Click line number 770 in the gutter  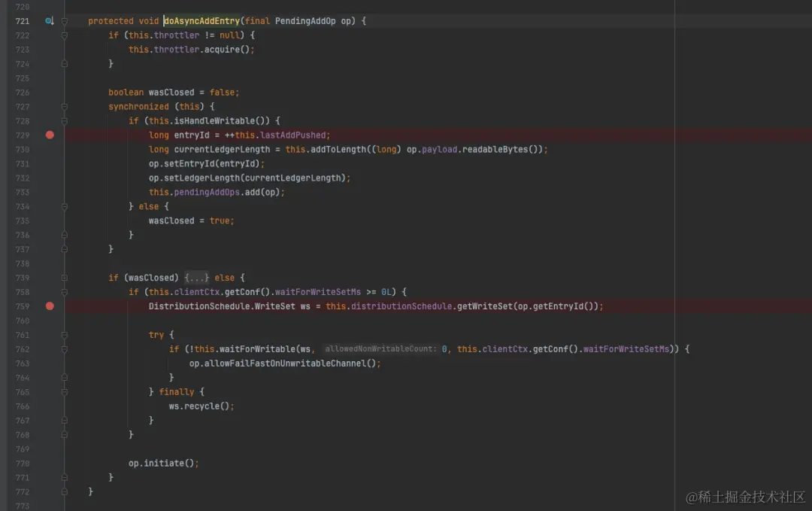23,463
